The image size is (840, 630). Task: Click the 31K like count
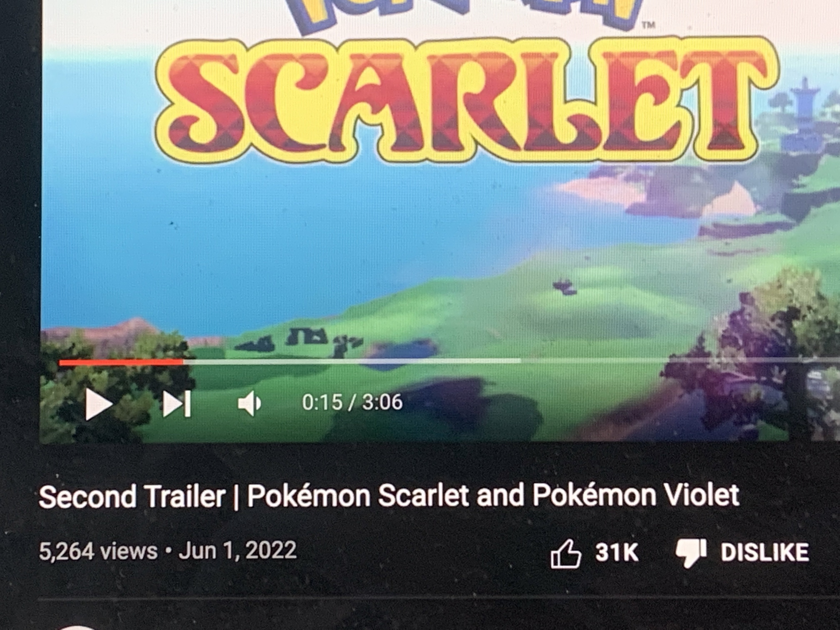coord(617,552)
